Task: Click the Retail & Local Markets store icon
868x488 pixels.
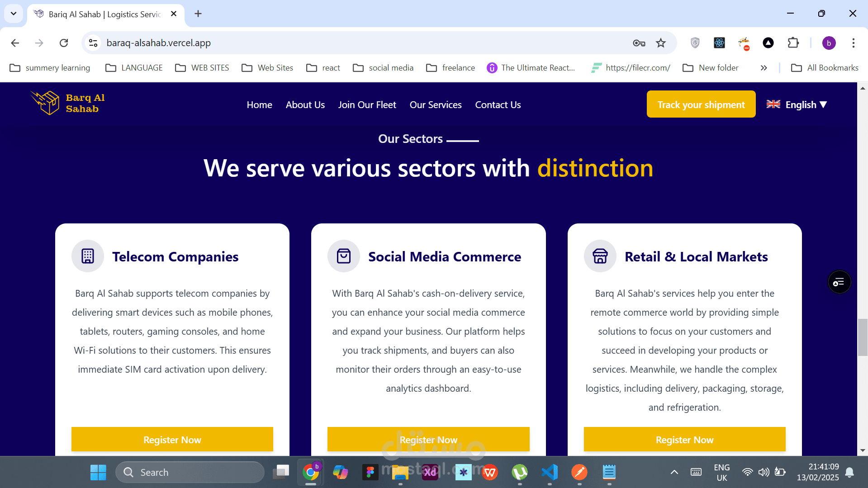Action: [600, 256]
